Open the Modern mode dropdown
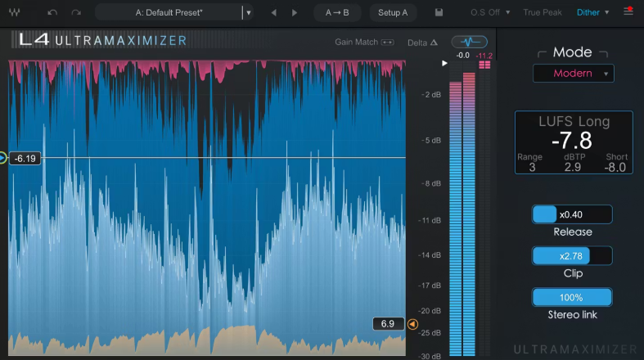644x360 pixels. [x=574, y=74]
